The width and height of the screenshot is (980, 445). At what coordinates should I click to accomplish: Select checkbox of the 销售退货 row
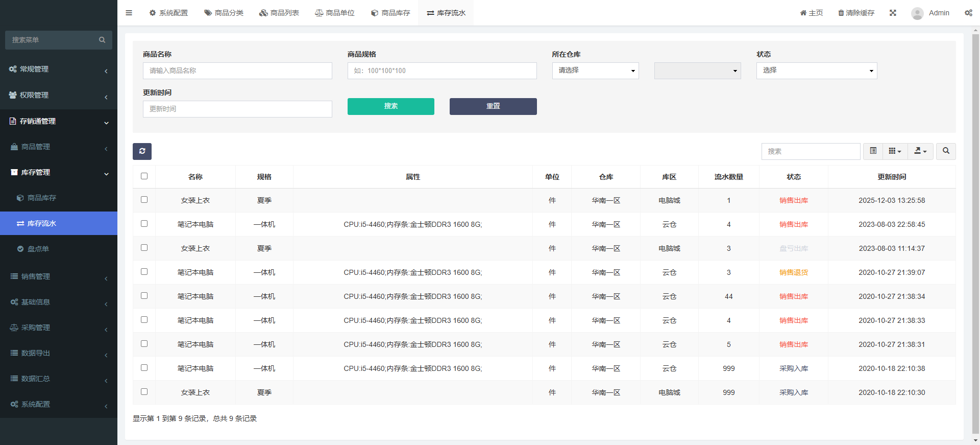[x=144, y=272]
